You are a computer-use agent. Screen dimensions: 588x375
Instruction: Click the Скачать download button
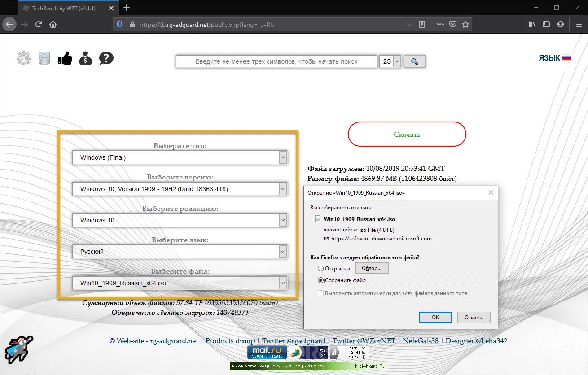point(407,134)
